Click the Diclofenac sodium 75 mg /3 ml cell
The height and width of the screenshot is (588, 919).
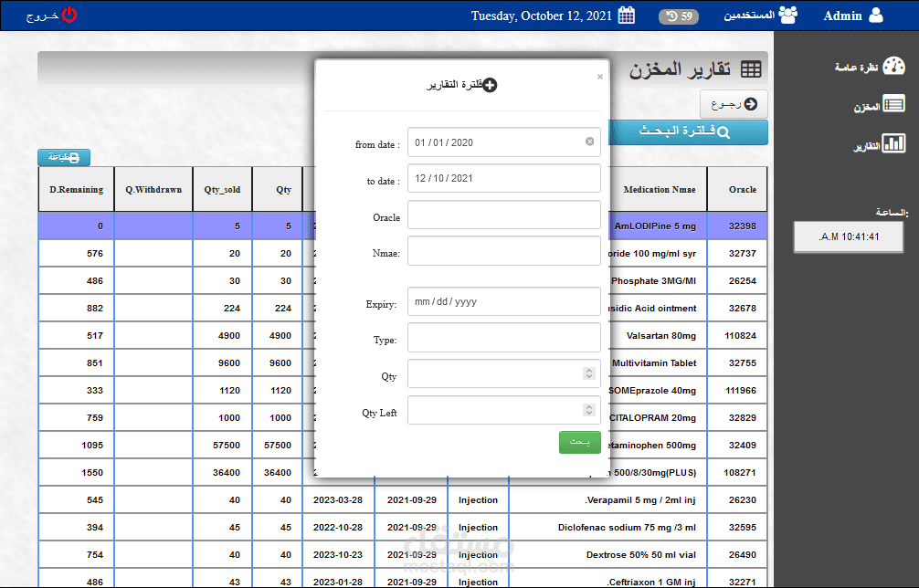point(607,527)
